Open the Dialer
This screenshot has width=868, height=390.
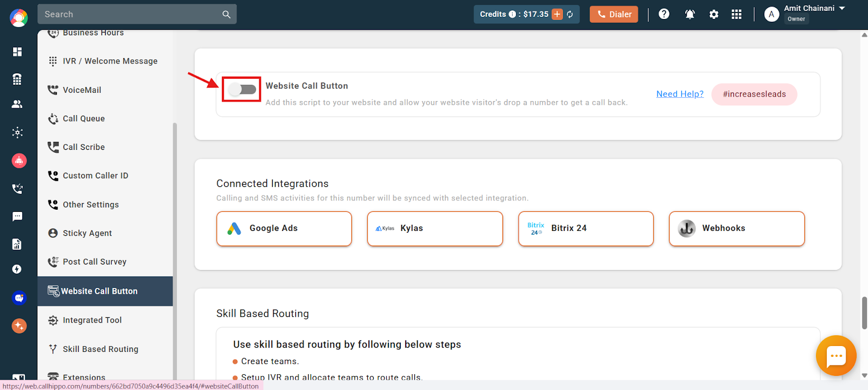pos(614,14)
